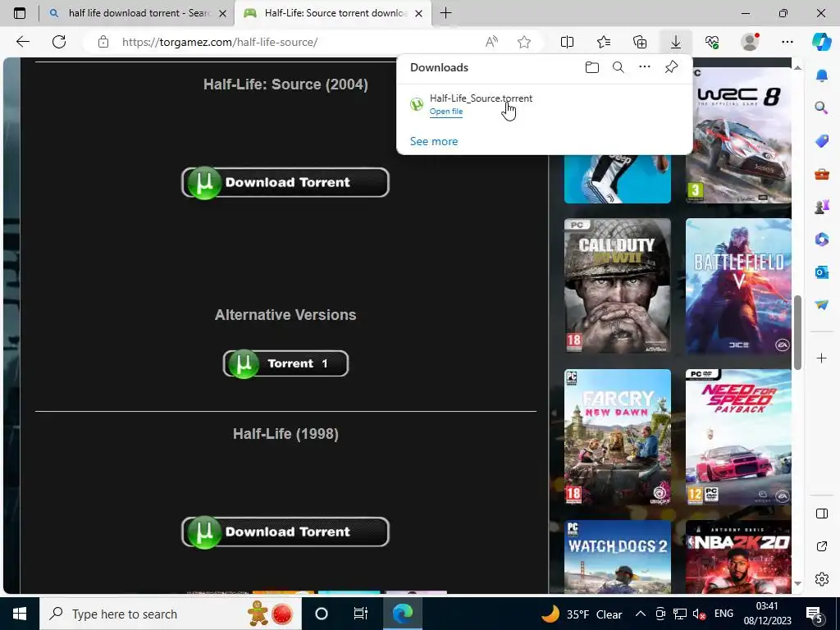
Task: Click Open file link for torrent
Action: (x=446, y=112)
